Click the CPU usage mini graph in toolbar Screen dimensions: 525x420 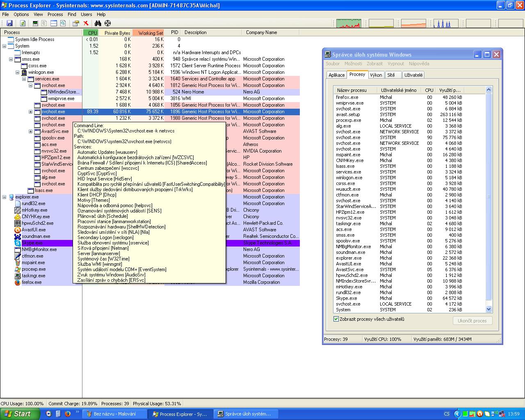coord(349,23)
